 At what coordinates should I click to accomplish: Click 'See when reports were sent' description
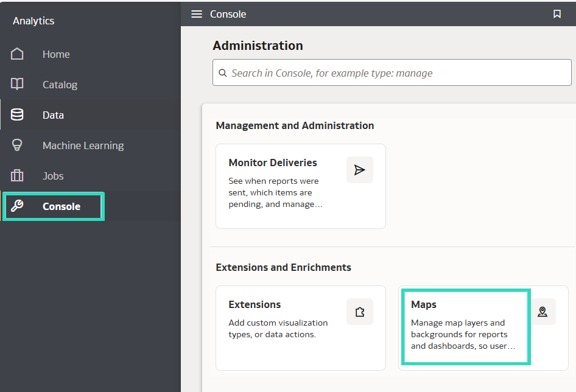point(275,192)
